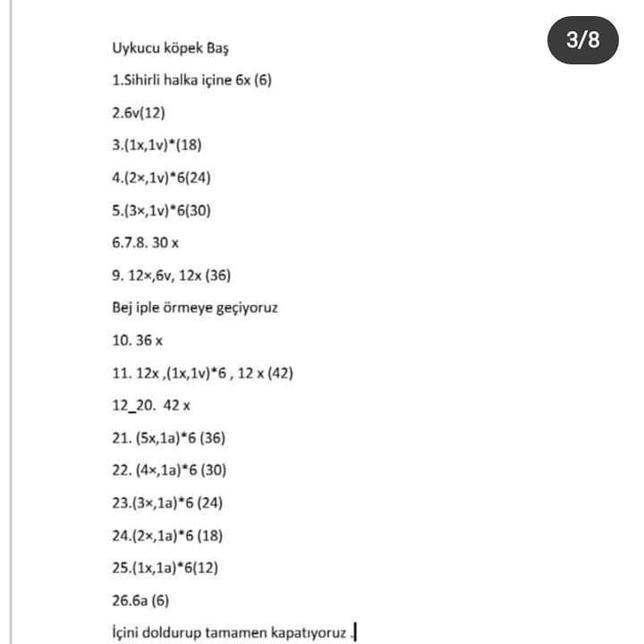Click the line '5.(3x,1v)*6(30)'

click(161, 210)
